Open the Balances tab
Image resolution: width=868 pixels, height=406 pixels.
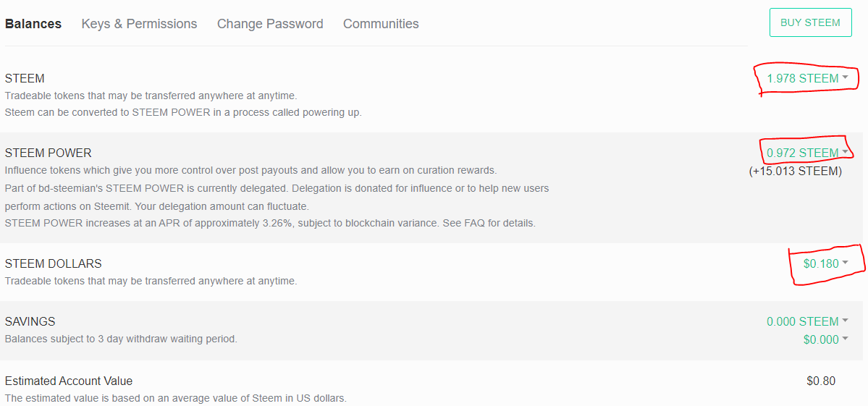tap(33, 24)
